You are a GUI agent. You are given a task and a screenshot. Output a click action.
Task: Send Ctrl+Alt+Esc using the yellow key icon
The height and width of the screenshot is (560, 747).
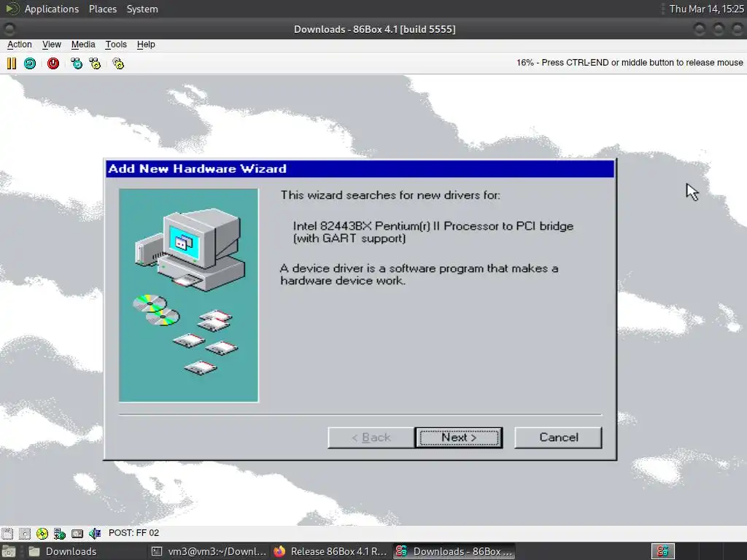95,63
